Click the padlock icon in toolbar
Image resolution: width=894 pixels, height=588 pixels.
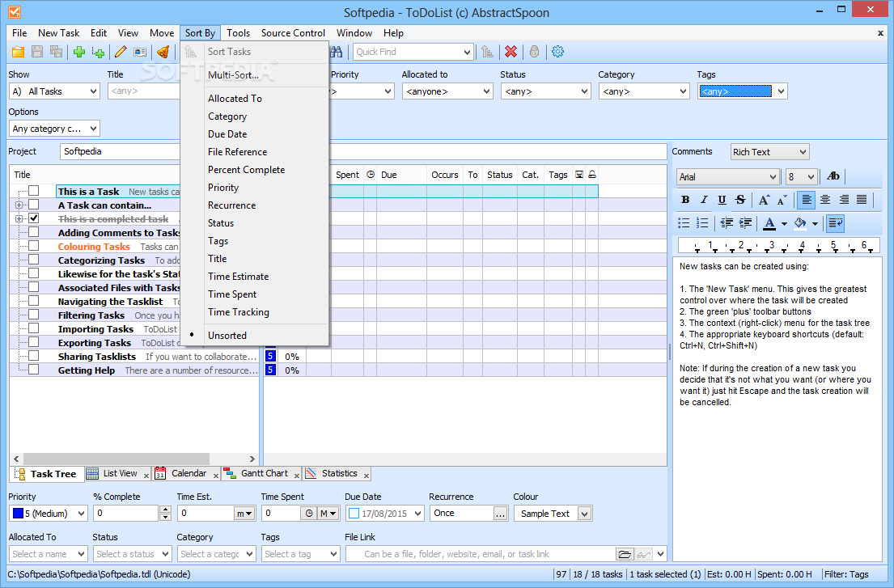tap(534, 52)
